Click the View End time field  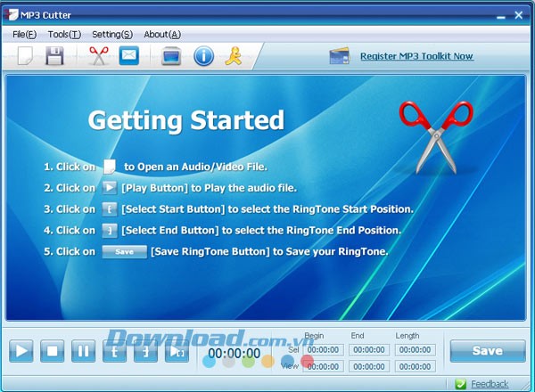[x=369, y=366]
